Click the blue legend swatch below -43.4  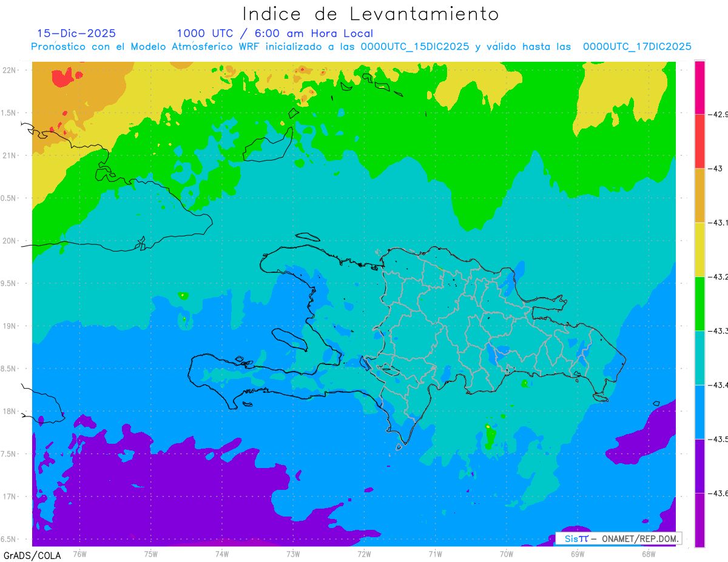(699, 412)
